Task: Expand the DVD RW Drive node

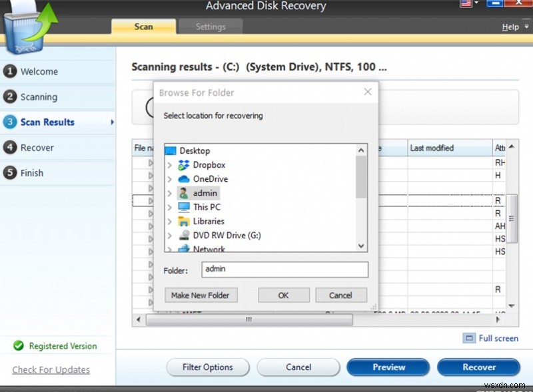Action: click(170, 236)
